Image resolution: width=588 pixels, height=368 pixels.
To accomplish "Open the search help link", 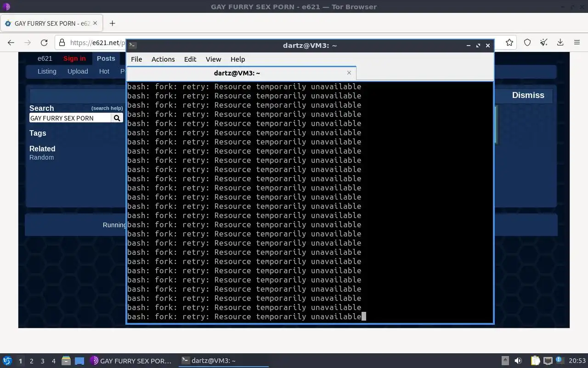I will click(x=107, y=108).
